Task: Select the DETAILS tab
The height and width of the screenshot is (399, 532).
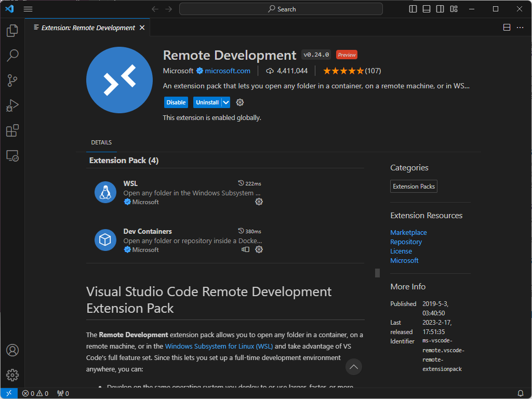Action: pyautogui.click(x=101, y=142)
